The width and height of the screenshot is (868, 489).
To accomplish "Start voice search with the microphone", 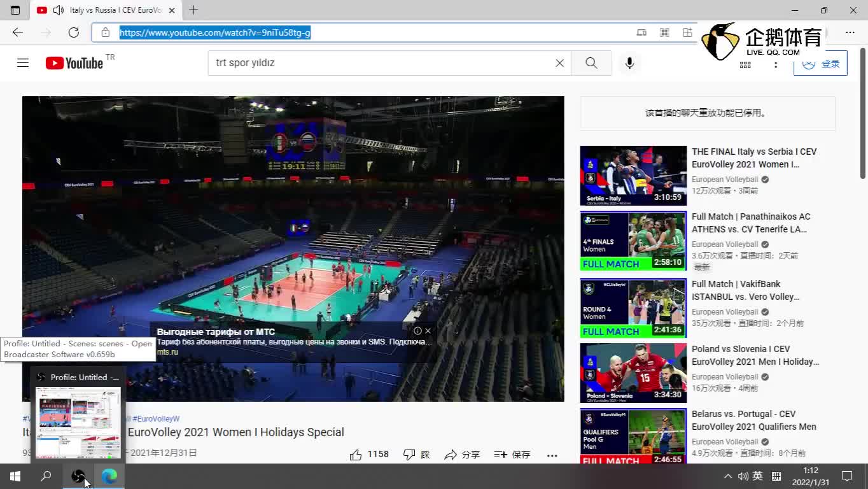I will coord(629,63).
